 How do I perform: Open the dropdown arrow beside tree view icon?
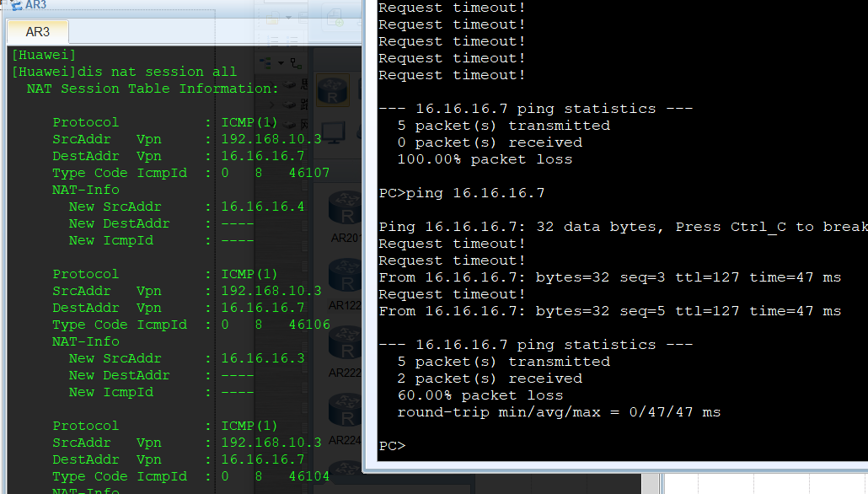coord(278,64)
